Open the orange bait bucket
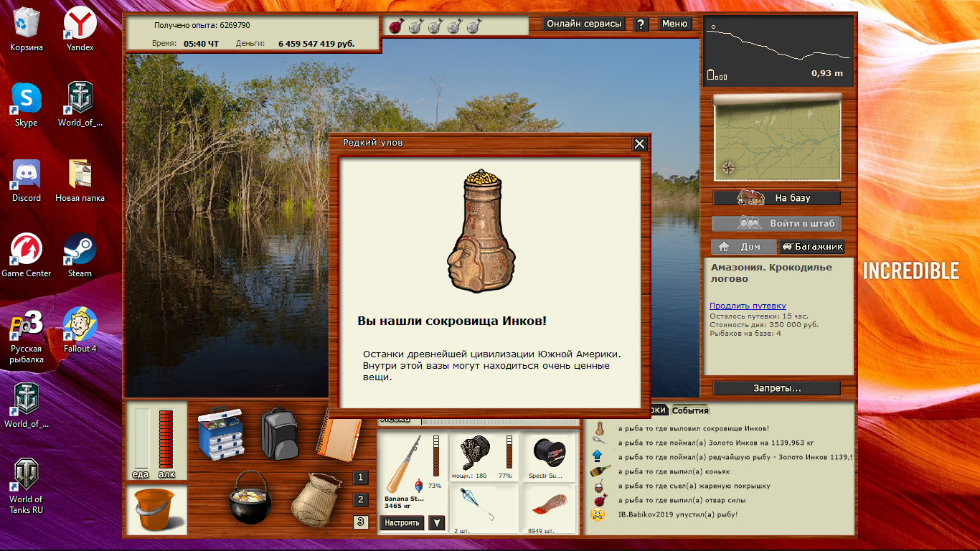 (x=156, y=509)
